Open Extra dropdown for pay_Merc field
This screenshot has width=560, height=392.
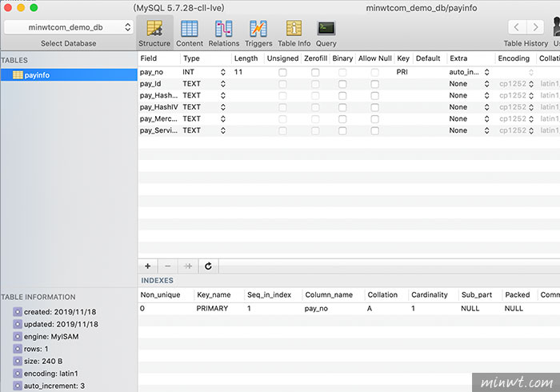click(x=486, y=119)
